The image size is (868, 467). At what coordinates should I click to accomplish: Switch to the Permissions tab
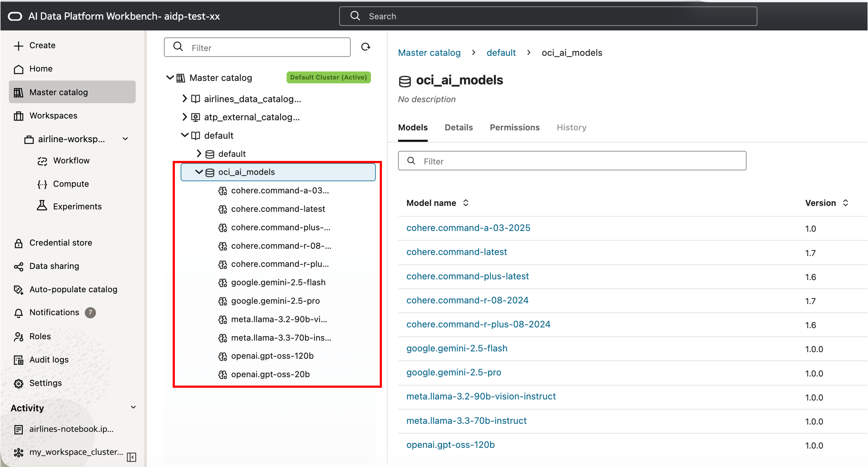click(515, 127)
